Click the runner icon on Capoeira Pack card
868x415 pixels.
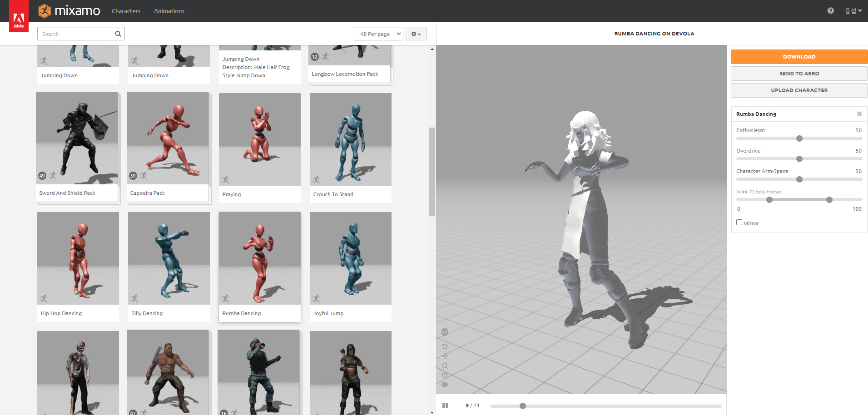144,176
